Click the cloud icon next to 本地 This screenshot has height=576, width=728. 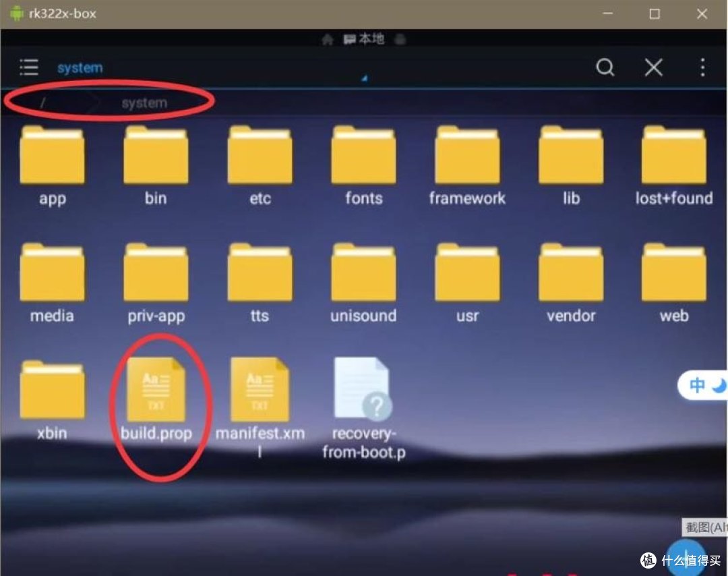[400, 40]
